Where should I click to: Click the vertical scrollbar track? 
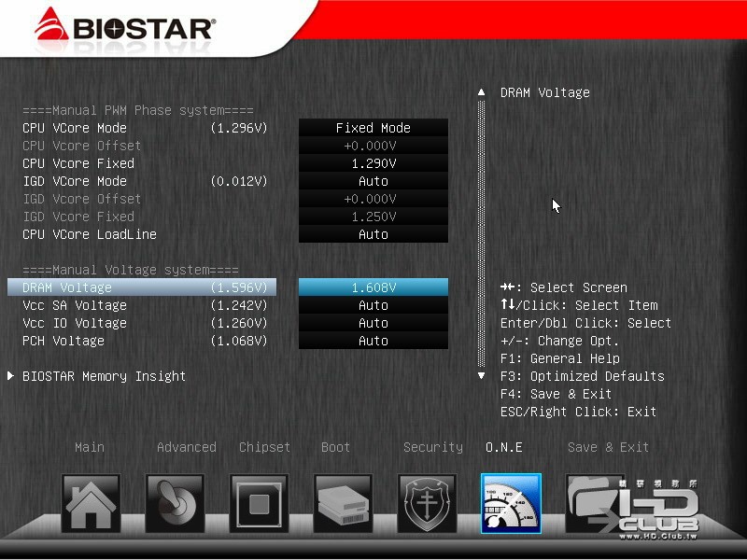tap(481, 233)
